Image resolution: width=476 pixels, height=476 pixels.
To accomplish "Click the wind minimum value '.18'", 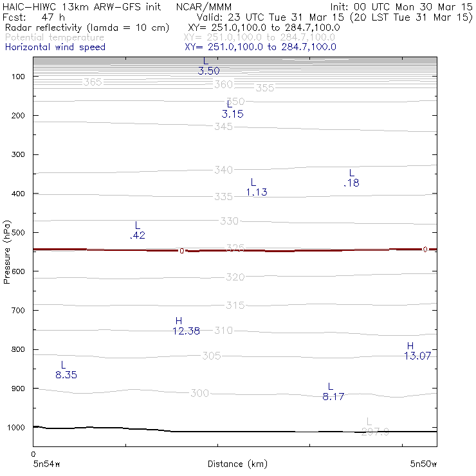I will point(352,183).
